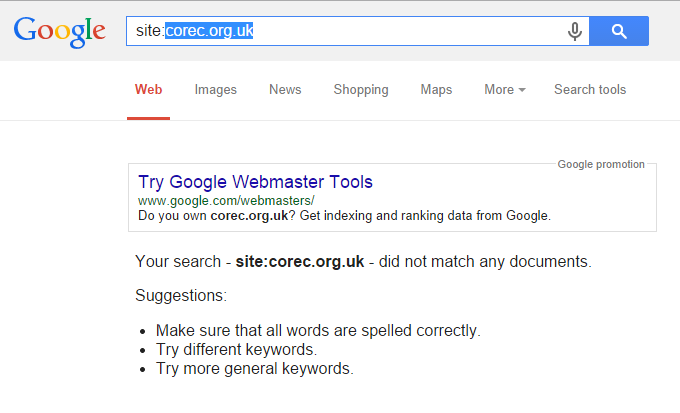Click bold corec.org.uk in promotion description

[x=249, y=216]
